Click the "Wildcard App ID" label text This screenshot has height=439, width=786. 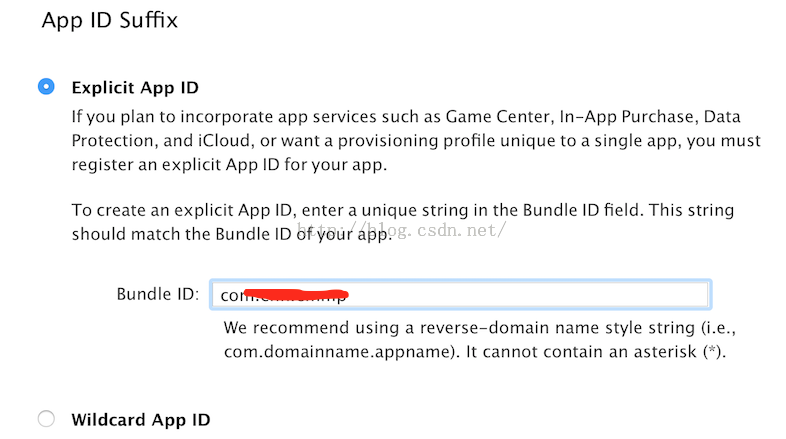141,419
